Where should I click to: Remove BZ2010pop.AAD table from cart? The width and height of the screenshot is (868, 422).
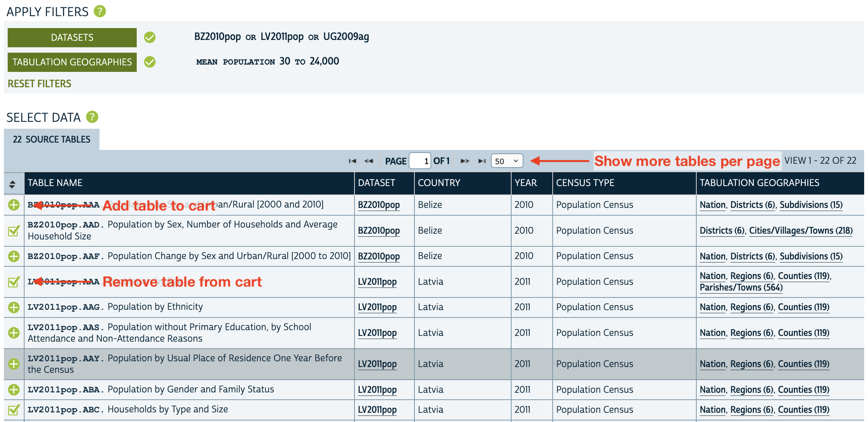(14, 231)
